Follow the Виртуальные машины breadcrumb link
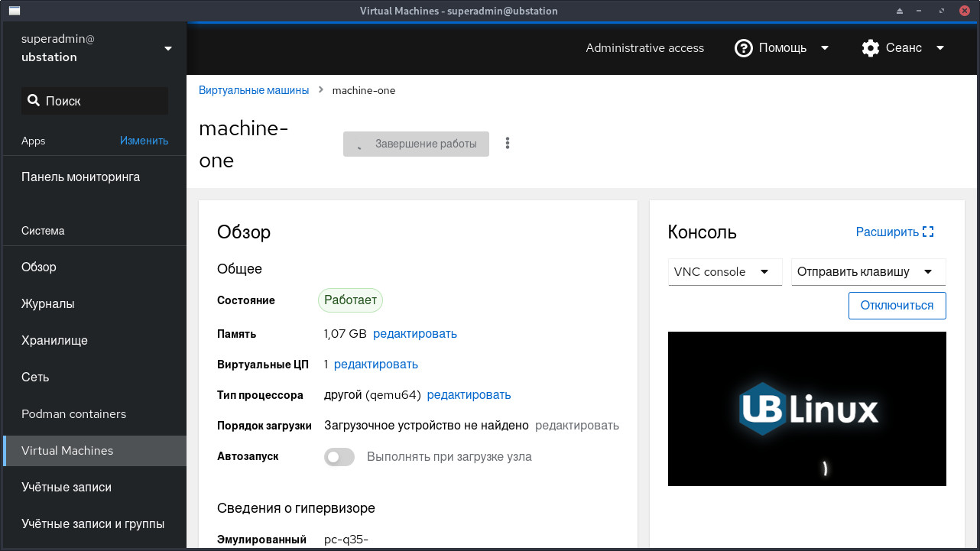 tap(254, 90)
